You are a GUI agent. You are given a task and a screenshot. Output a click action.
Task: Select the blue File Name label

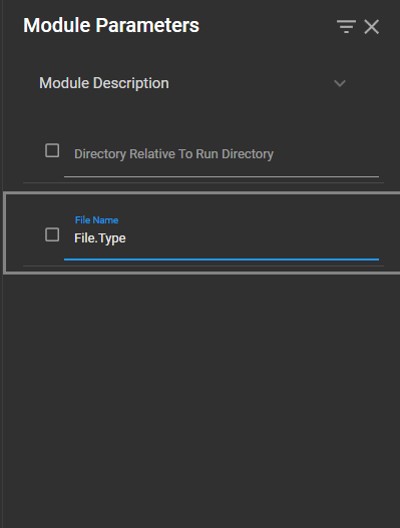click(97, 220)
